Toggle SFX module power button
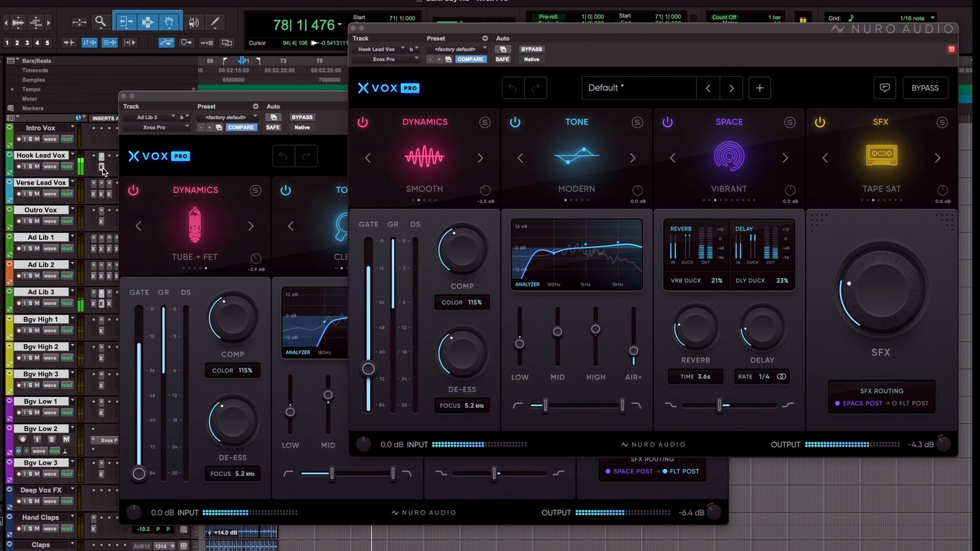The width and height of the screenshot is (980, 551). click(x=820, y=122)
